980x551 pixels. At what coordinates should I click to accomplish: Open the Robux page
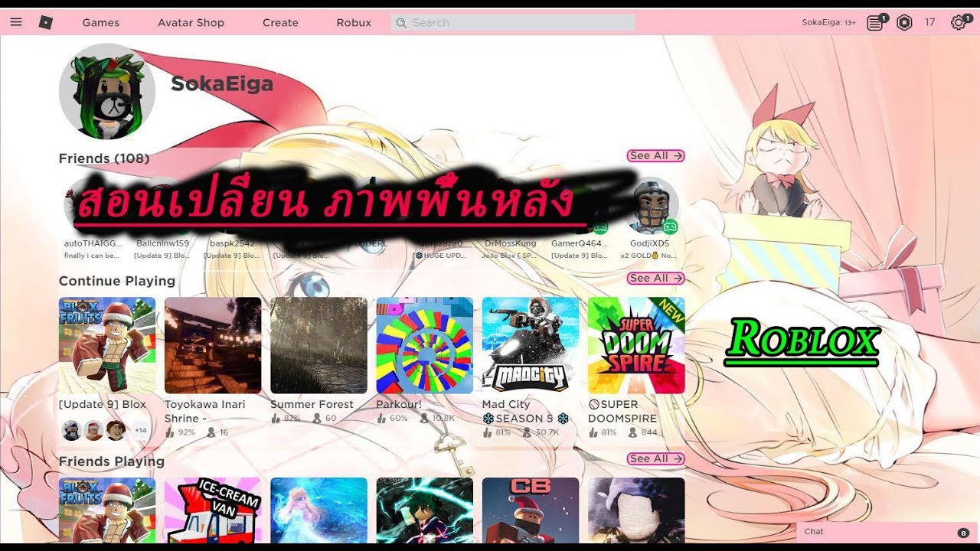pos(354,22)
